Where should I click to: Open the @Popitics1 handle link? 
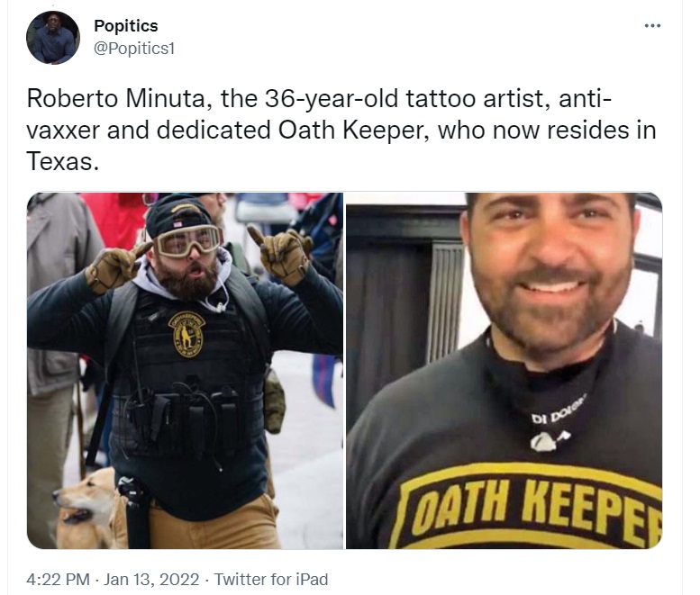click(x=134, y=49)
